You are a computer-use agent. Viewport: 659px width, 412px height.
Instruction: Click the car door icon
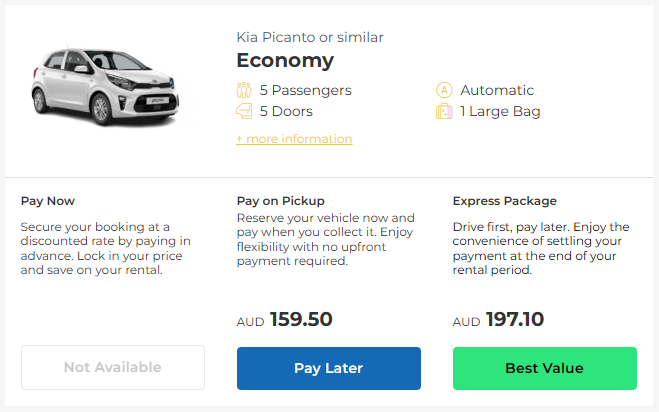pyautogui.click(x=244, y=111)
